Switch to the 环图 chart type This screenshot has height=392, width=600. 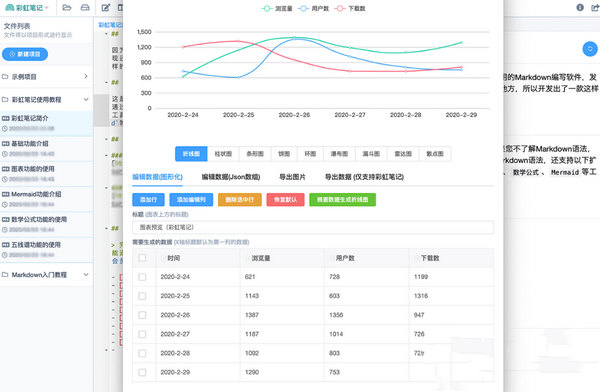pos(310,154)
